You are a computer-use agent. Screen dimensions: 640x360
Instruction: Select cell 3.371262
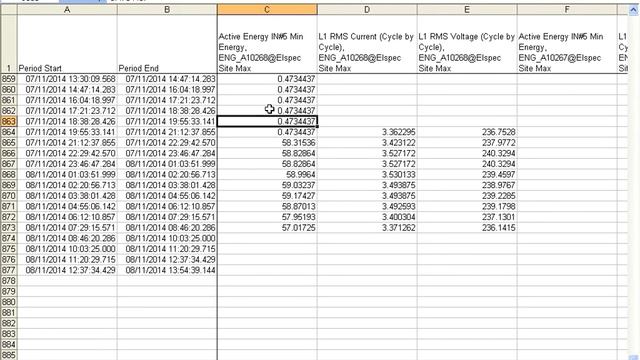point(367,227)
